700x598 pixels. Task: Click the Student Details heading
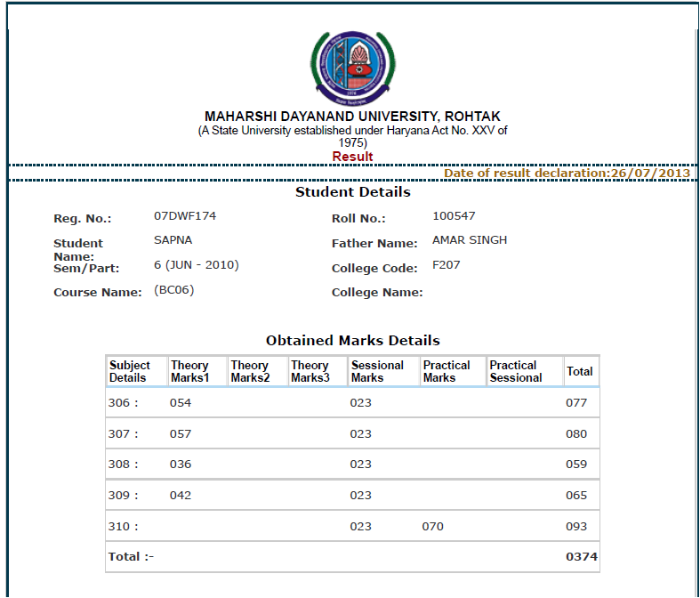(353, 192)
